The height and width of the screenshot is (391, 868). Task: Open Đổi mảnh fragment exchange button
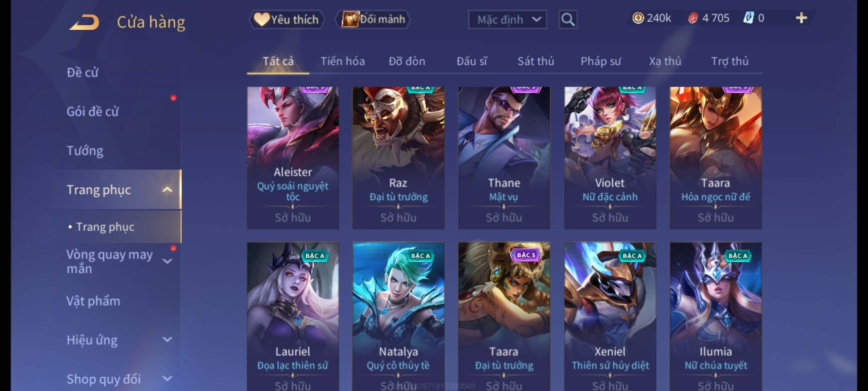[373, 20]
